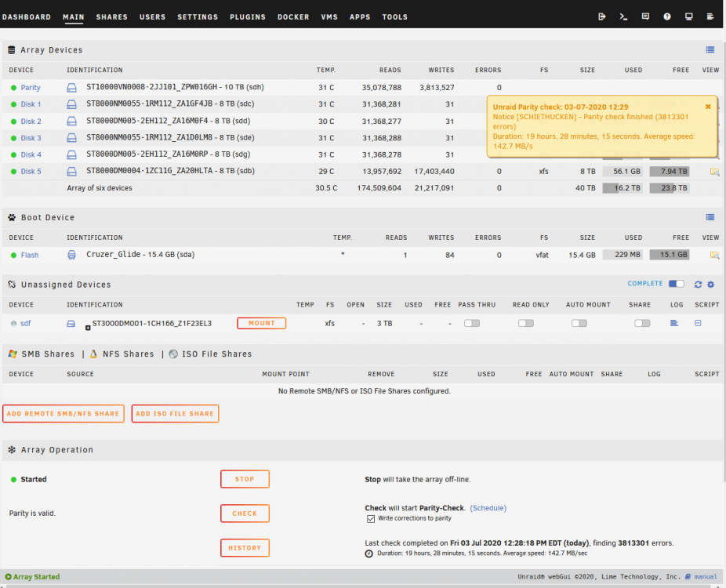This screenshot has width=726, height=588.
Task: Open Unassigned Devices settings gear
Action: [x=711, y=285]
